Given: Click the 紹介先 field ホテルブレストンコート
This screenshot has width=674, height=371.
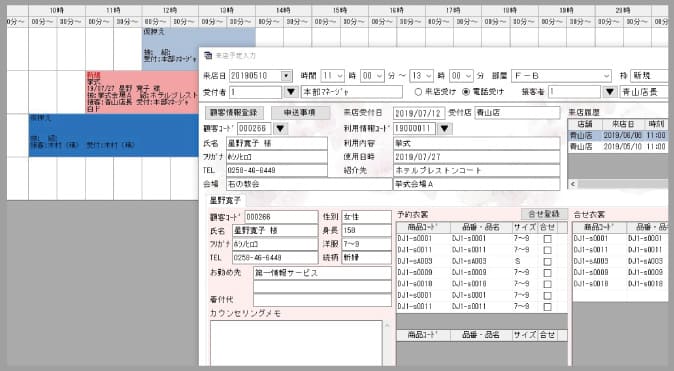Looking at the screenshot, I should (476, 170).
